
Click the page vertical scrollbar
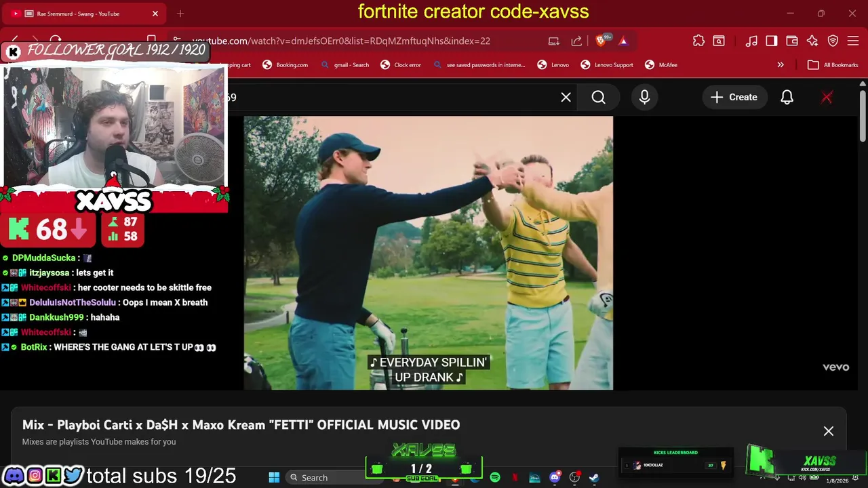click(862, 115)
